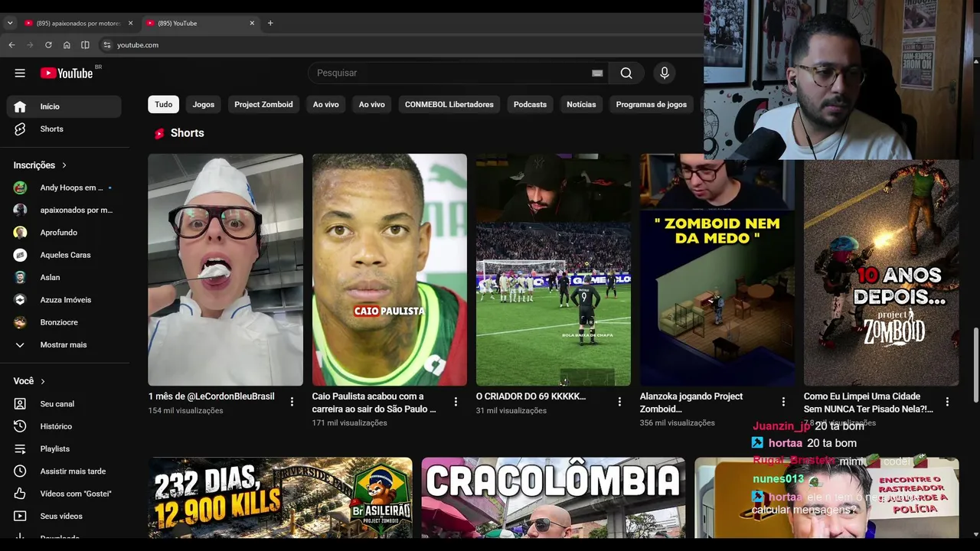Play the 10 Anos Depois Zomboid Short thumbnail

coord(881,272)
